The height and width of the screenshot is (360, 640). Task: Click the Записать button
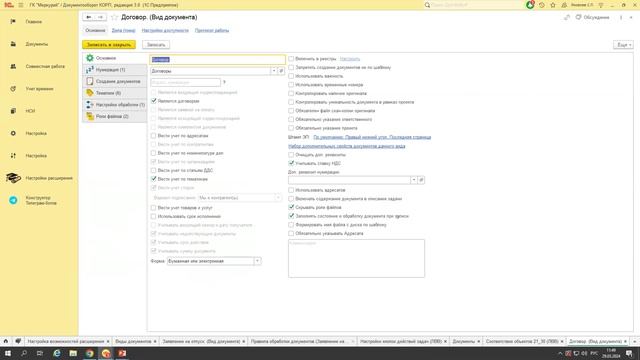[156, 45]
